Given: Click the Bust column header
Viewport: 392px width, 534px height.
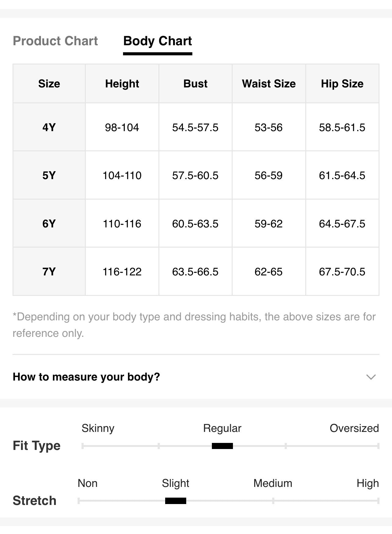Looking at the screenshot, I should (195, 83).
